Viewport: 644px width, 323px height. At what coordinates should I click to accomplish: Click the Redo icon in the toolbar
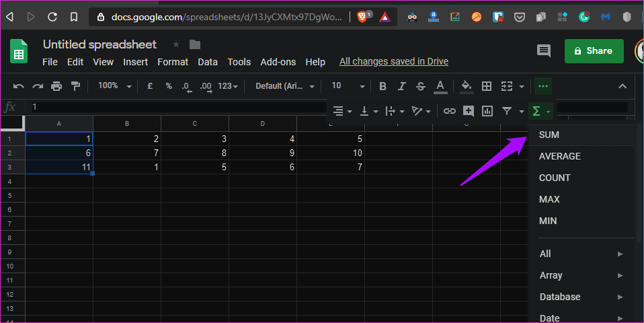(38, 86)
